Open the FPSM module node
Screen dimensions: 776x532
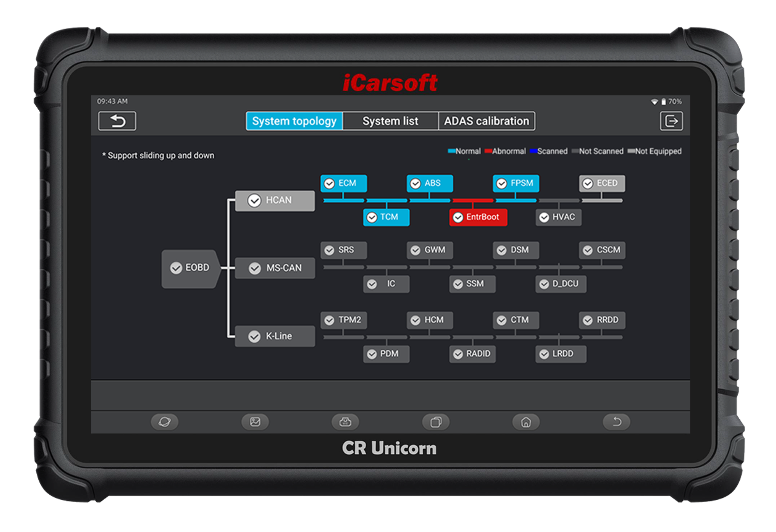pyautogui.click(x=516, y=183)
